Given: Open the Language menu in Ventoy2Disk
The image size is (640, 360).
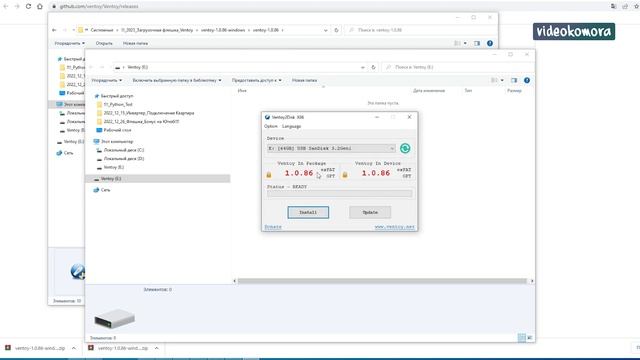Looking at the screenshot, I should [291, 127].
